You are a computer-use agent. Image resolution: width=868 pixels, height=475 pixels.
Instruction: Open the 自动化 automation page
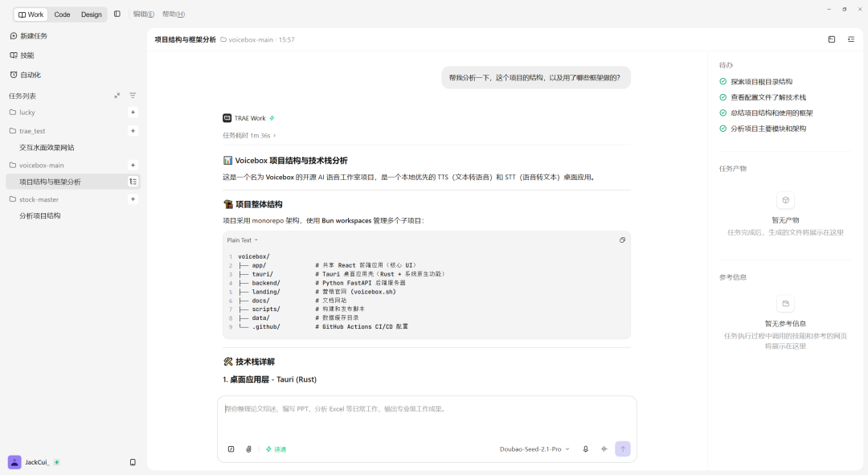(26, 75)
